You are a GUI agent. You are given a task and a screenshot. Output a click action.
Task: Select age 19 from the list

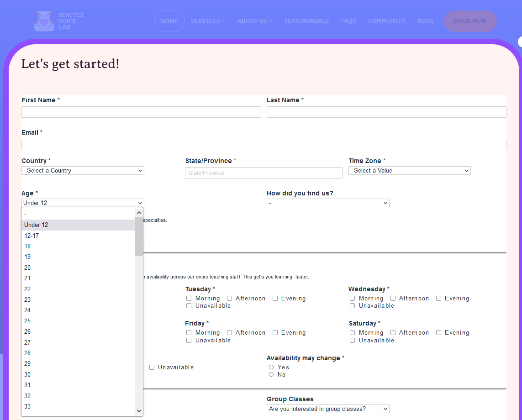78,257
